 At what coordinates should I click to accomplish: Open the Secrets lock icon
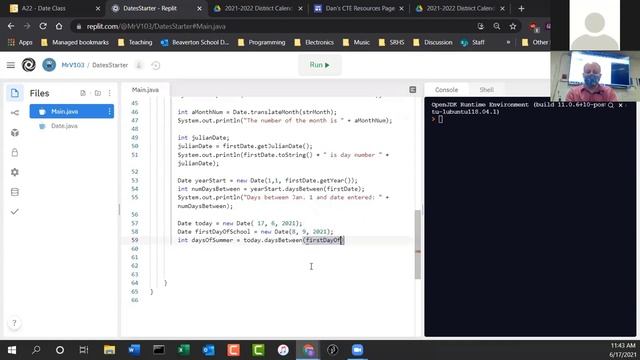pos(15,152)
